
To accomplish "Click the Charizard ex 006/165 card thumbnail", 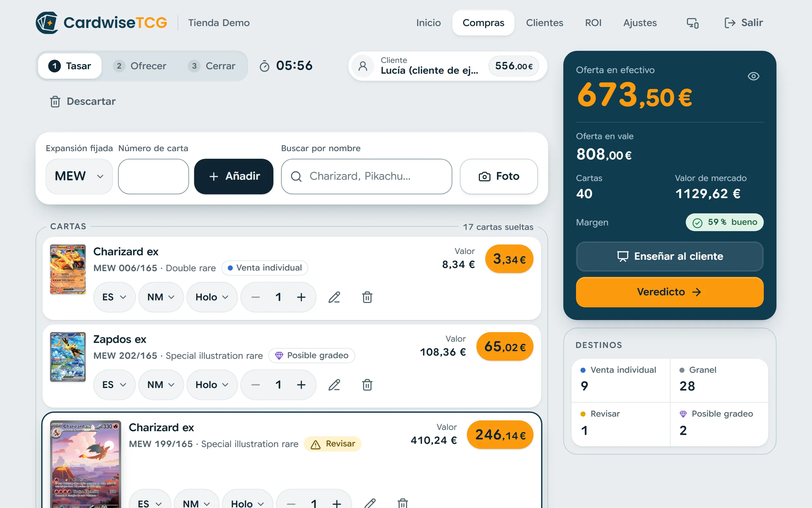I will point(68,270).
